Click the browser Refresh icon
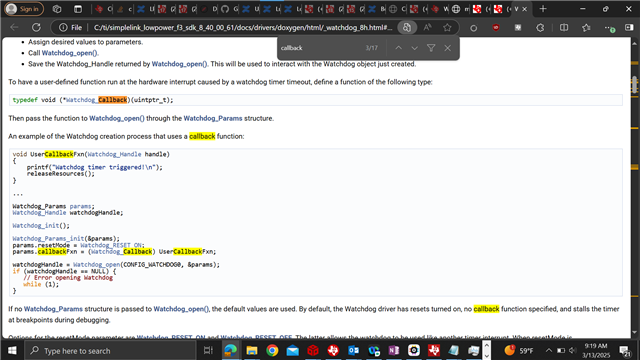The width and height of the screenshot is (640, 360). 36,27
